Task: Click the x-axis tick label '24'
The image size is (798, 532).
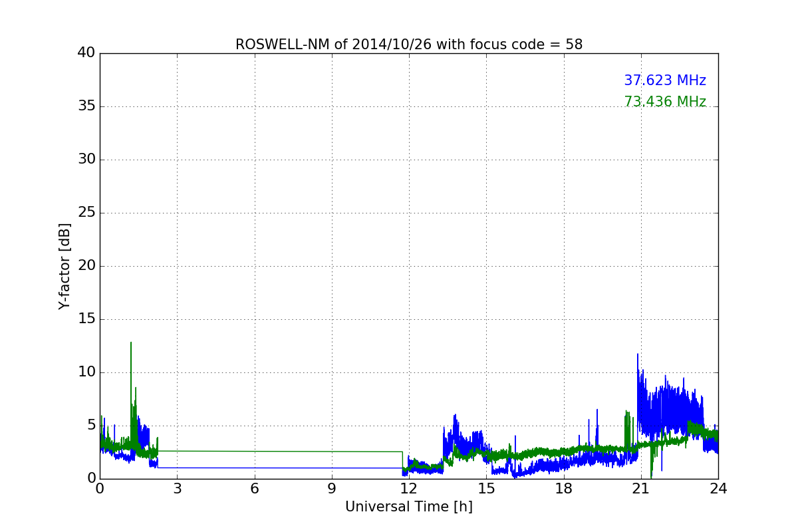Action: tap(718, 489)
